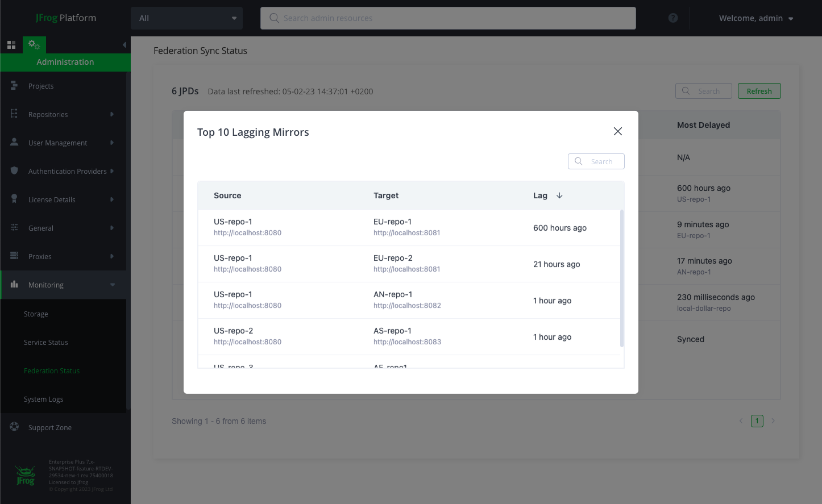Click the magnifier in the admin resources search
Screen dimensions: 822x504
click(274, 18)
